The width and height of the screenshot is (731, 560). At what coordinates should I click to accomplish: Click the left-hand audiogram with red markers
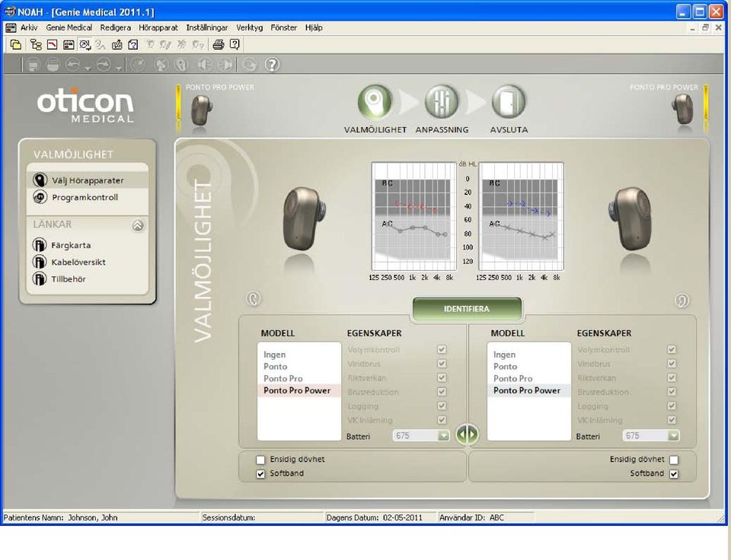pyautogui.click(x=413, y=216)
